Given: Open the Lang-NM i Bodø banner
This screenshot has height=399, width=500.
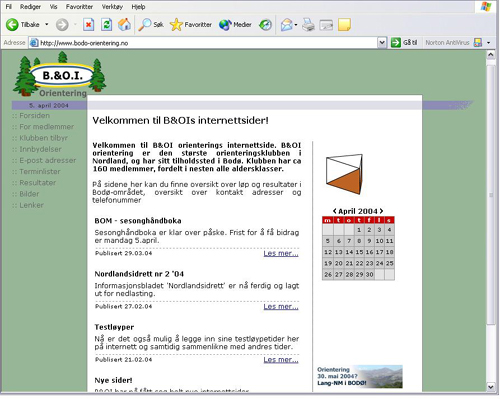Looking at the screenshot, I should click(359, 376).
